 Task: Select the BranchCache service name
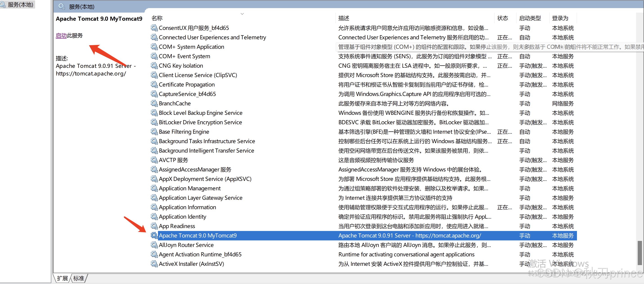tap(175, 103)
